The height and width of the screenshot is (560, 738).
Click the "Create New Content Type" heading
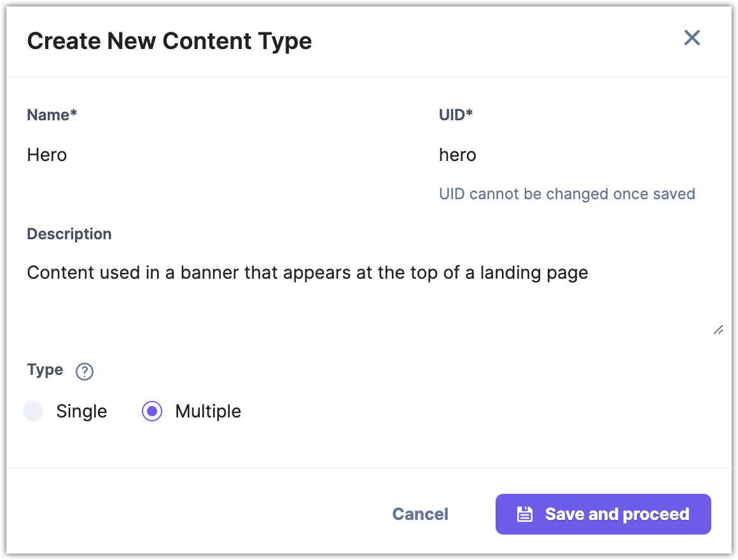coord(169,41)
